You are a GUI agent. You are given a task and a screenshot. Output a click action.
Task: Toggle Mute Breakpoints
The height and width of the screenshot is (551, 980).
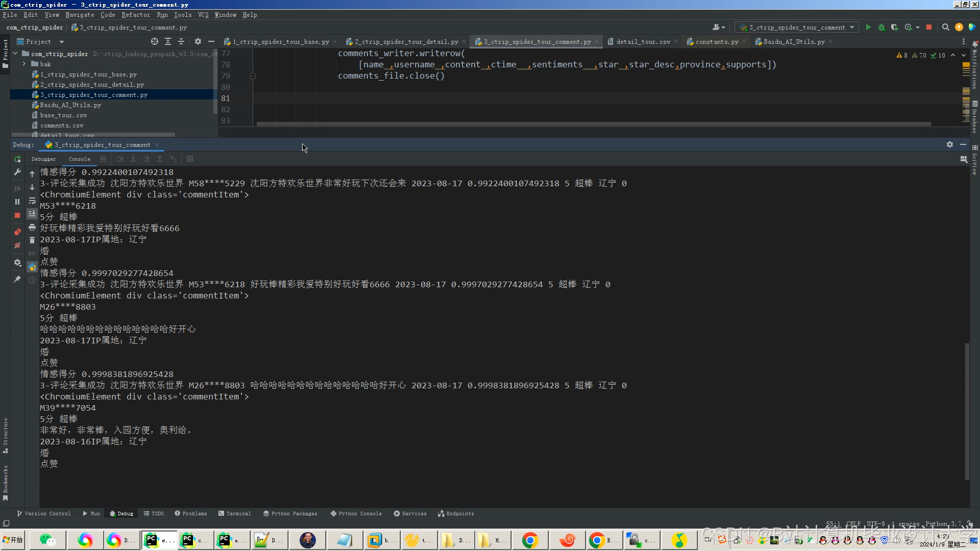(17, 246)
